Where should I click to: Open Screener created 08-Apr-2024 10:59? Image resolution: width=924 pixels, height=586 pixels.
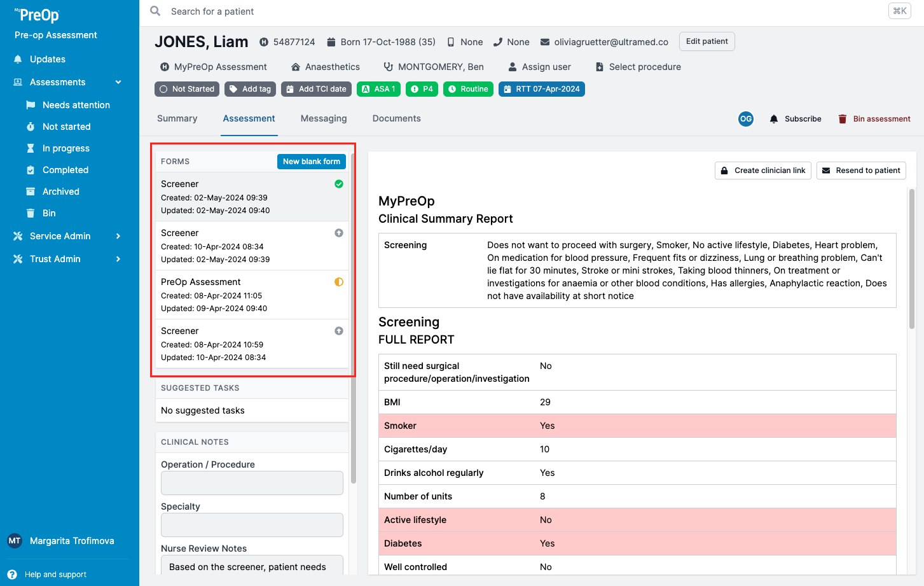252,344
